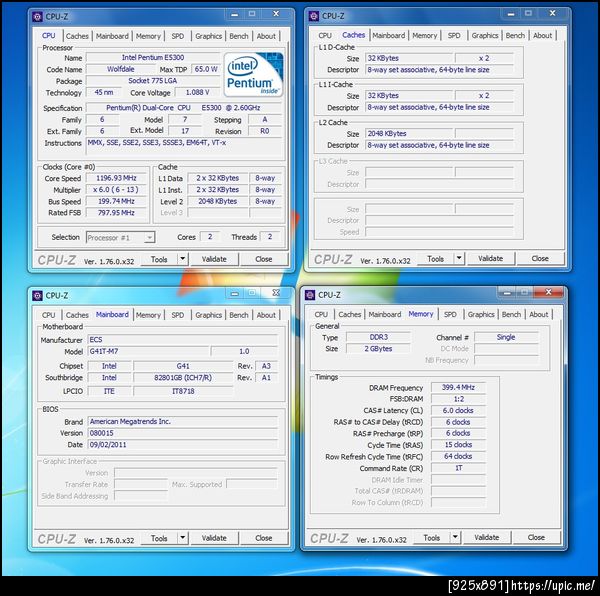Click the Single channel value
Screen dimensions: 600x596
click(506, 337)
